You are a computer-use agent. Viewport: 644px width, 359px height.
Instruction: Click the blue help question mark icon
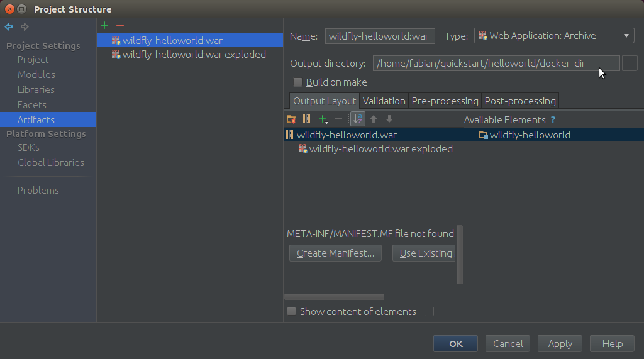pyautogui.click(x=553, y=119)
